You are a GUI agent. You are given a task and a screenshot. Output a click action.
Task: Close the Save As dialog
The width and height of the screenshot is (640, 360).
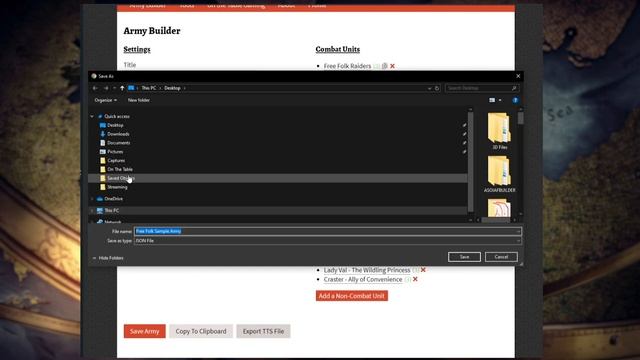click(x=518, y=76)
